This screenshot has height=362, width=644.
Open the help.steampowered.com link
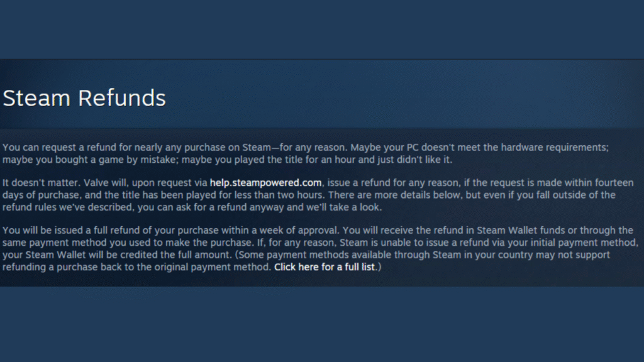point(265,183)
